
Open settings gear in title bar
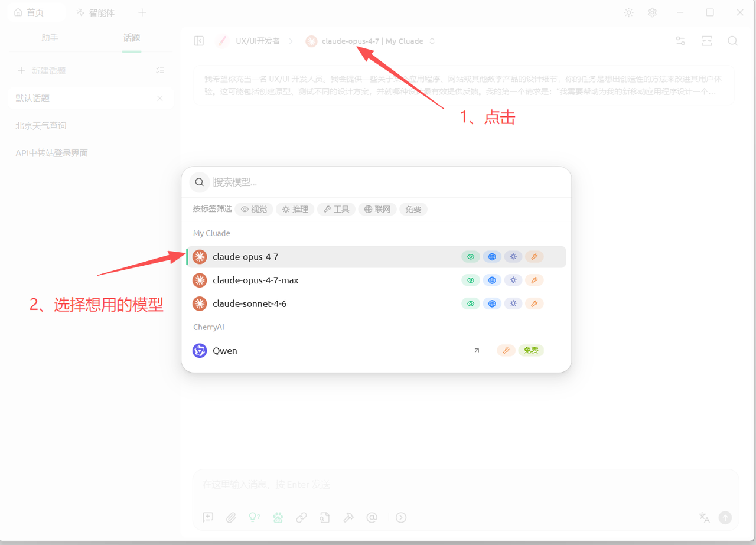click(x=652, y=12)
